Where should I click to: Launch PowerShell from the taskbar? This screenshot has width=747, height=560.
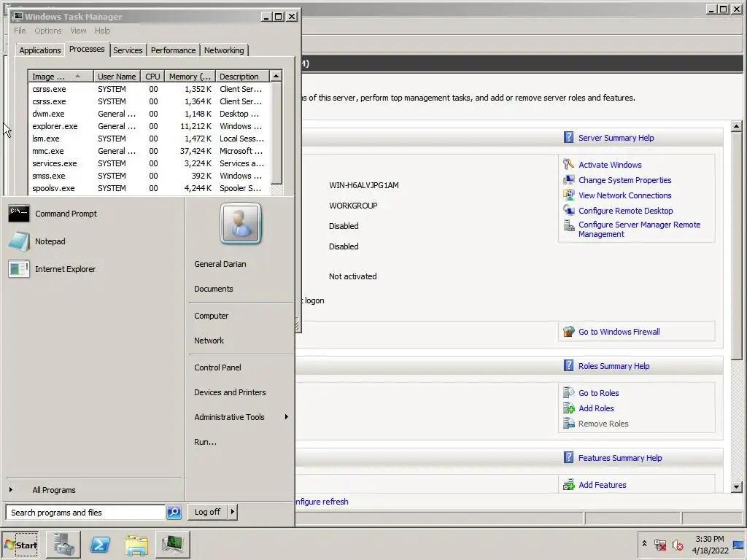click(100, 544)
